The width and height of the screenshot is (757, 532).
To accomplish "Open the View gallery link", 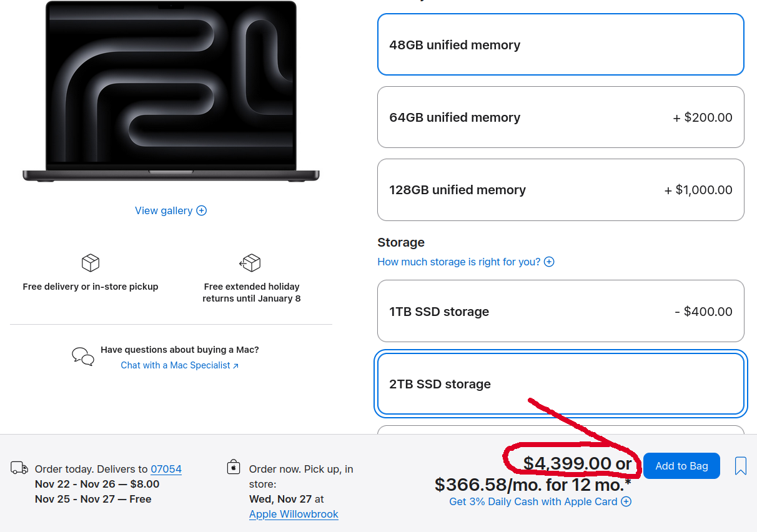I will click(164, 210).
